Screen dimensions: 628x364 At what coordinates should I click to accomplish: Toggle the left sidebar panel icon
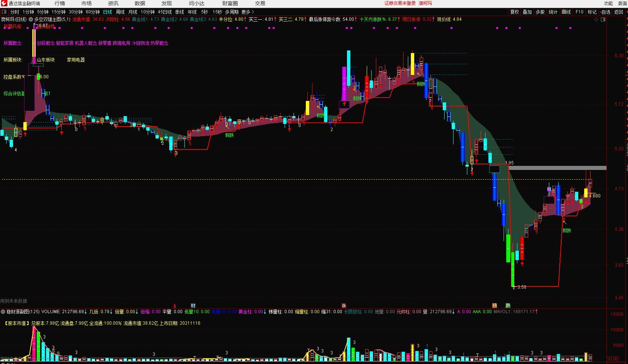point(4,12)
